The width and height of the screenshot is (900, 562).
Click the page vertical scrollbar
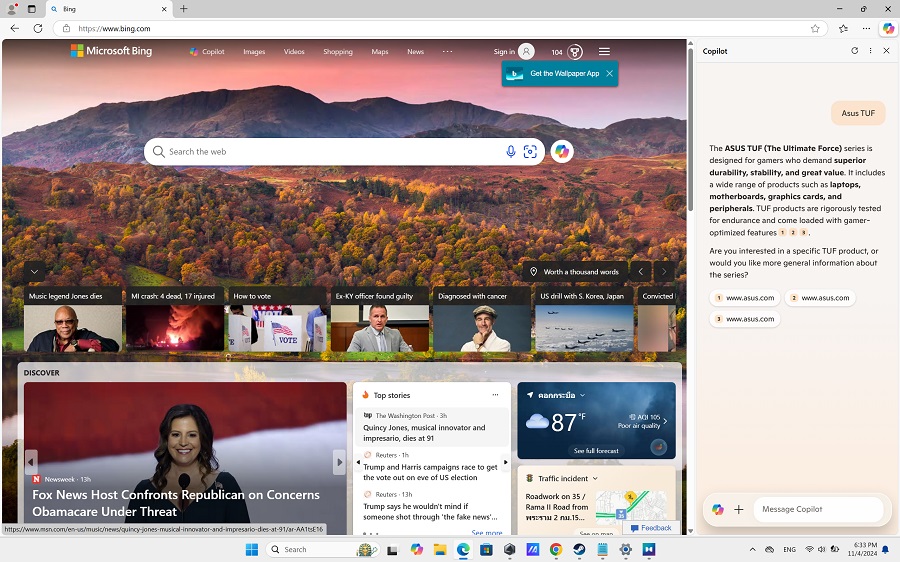click(690, 130)
